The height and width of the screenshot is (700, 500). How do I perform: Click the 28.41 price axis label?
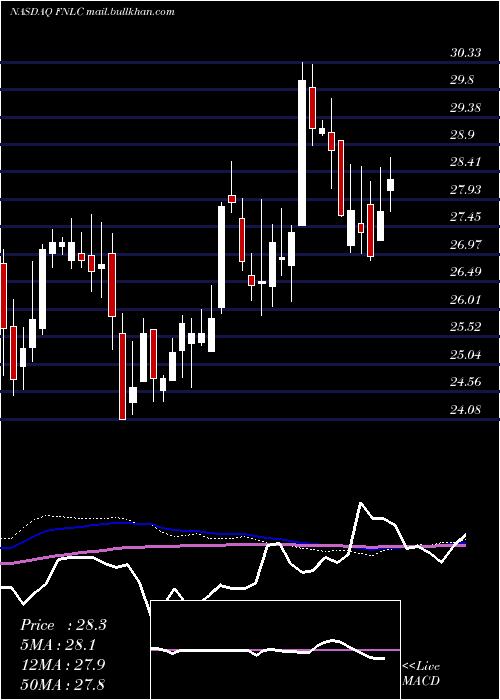click(x=466, y=162)
